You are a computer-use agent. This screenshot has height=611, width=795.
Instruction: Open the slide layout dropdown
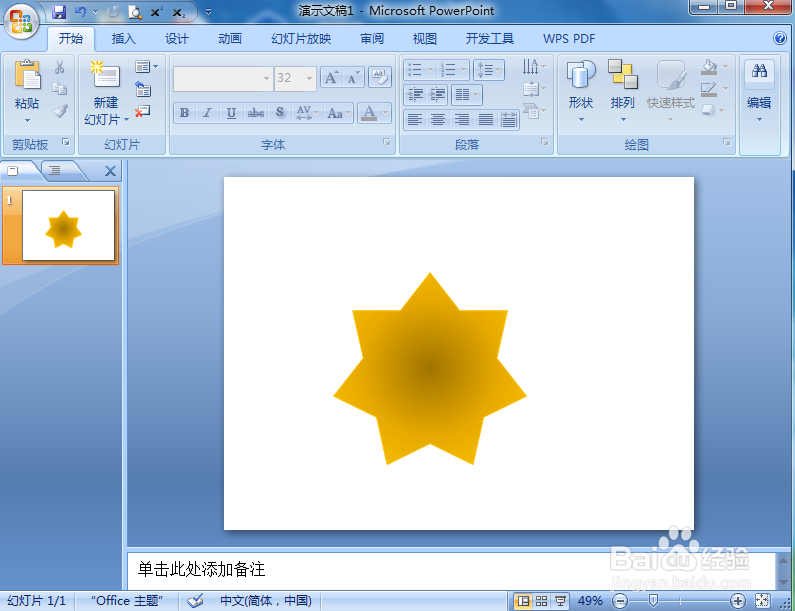[147, 66]
